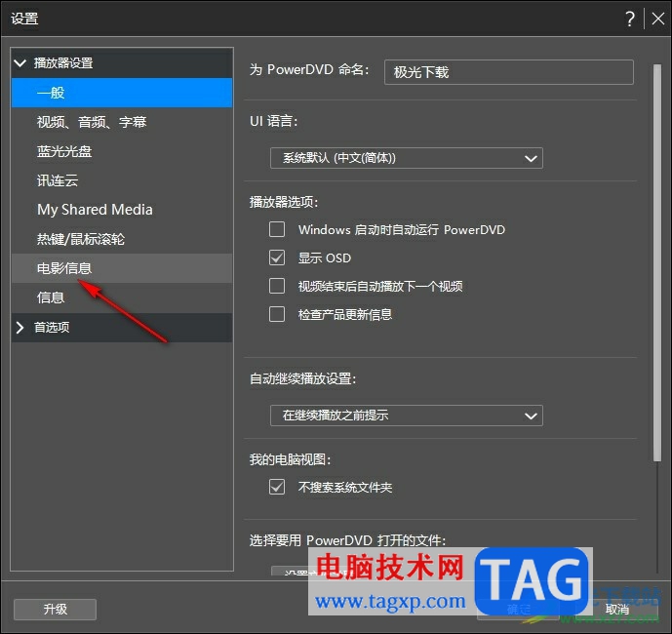Viewport: 672px width, 634px height.
Task: Click the 升级 button
Action: tap(55, 610)
